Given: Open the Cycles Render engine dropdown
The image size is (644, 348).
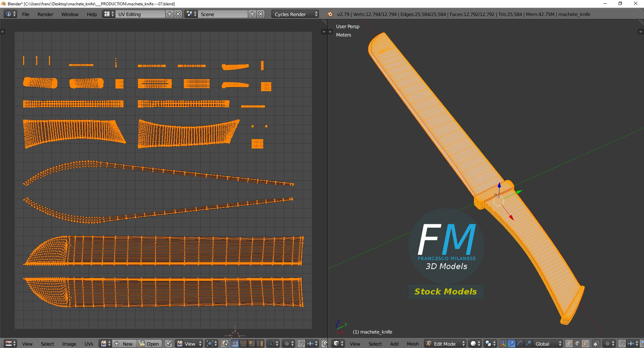Looking at the screenshot, I should point(295,14).
